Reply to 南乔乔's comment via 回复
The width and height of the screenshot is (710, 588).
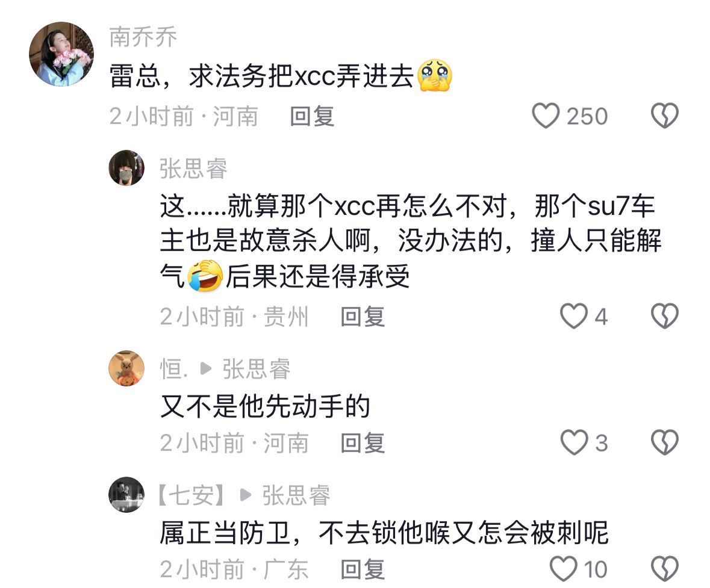point(312,116)
